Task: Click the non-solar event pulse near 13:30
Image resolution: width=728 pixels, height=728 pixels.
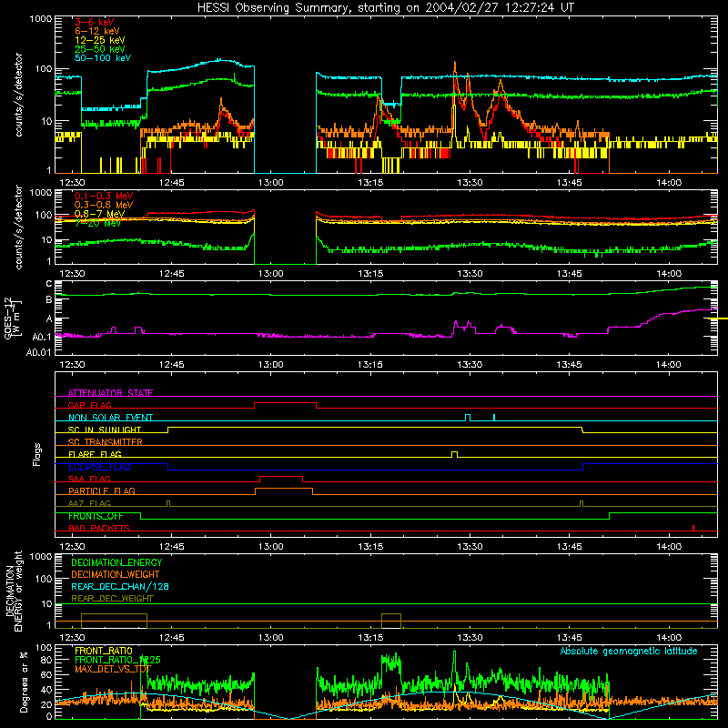Action: coord(468,418)
